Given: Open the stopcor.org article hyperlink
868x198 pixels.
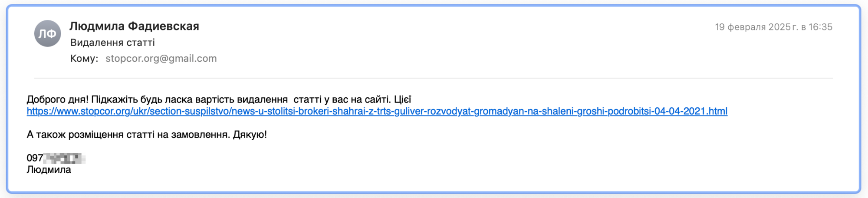Looking at the screenshot, I should click(377, 111).
